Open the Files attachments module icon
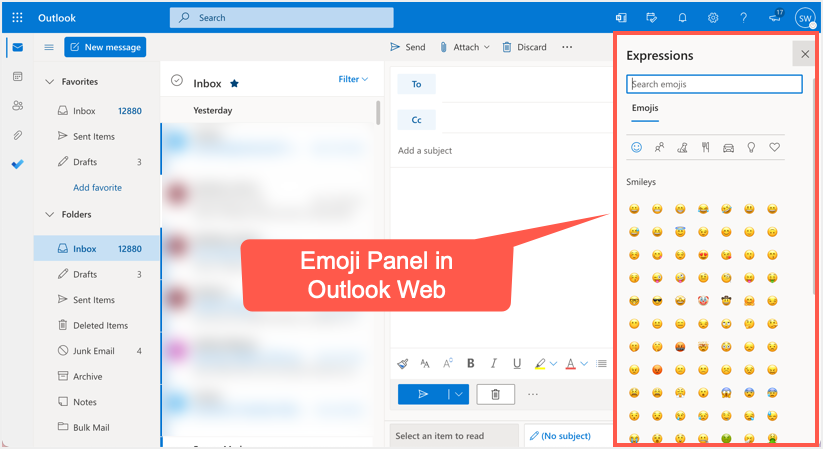The height and width of the screenshot is (449, 823). point(17,135)
